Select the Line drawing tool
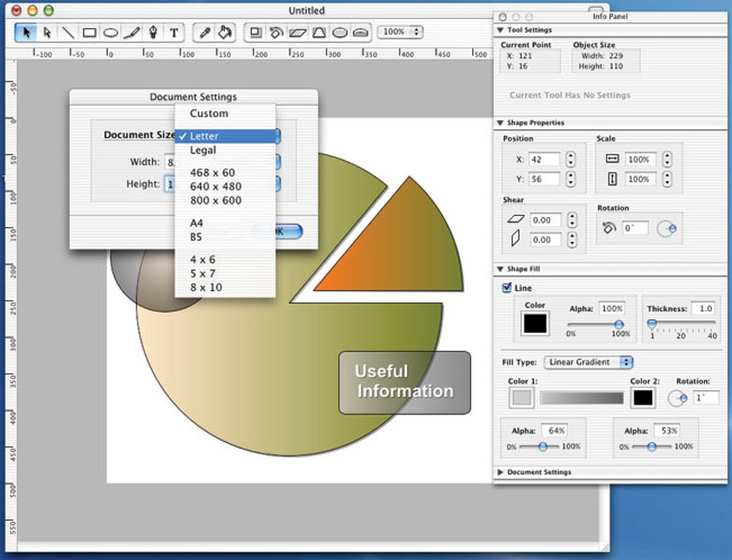This screenshot has height=560, width=732. click(68, 32)
